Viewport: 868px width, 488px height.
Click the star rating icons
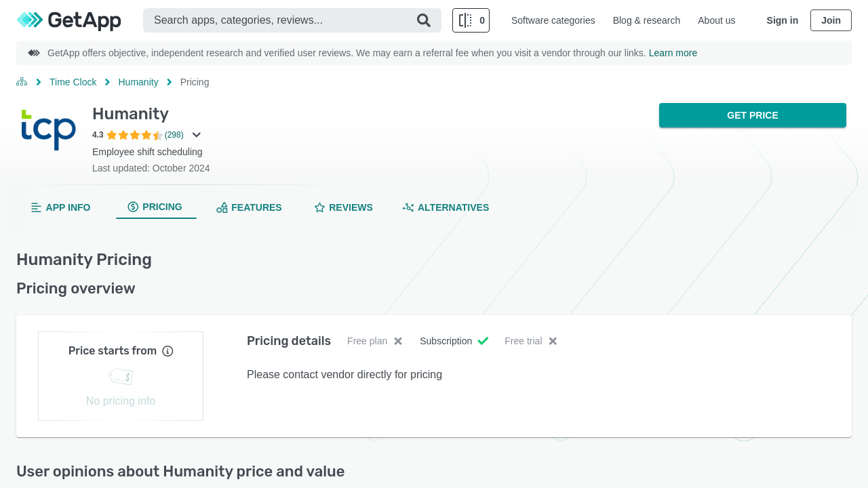[134, 135]
